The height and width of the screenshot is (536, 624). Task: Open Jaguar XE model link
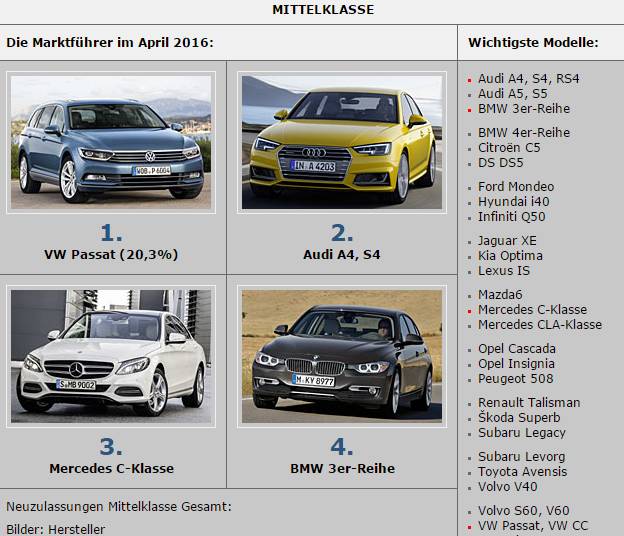pyautogui.click(x=507, y=241)
